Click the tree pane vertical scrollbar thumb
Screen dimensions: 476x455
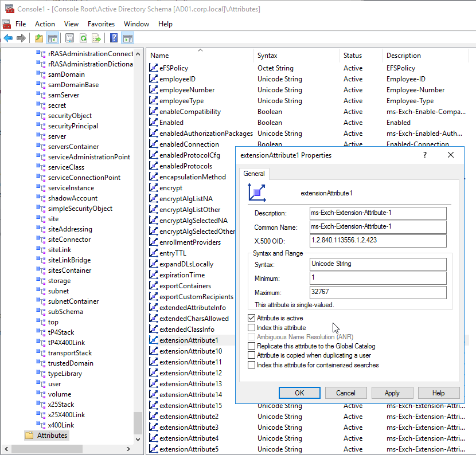click(138, 423)
